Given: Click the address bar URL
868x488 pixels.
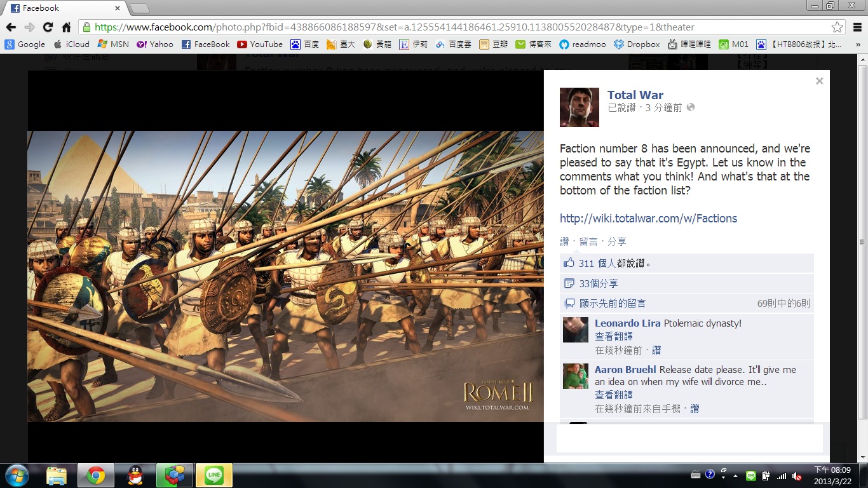Looking at the screenshot, I should pos(394,27).
